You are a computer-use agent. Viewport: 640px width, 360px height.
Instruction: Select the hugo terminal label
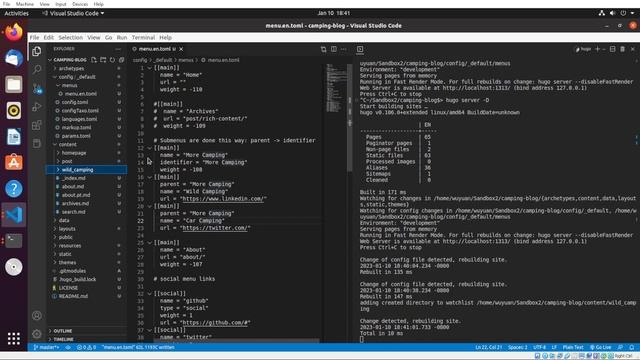tap(583, 49)
